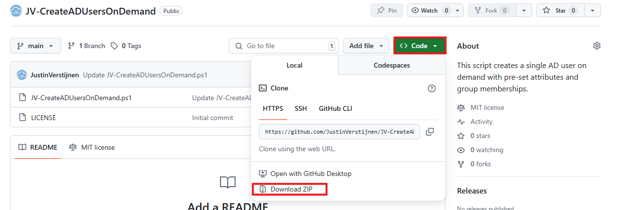
Task: Switch to the Local tab
Action: (x=294, y=65)
